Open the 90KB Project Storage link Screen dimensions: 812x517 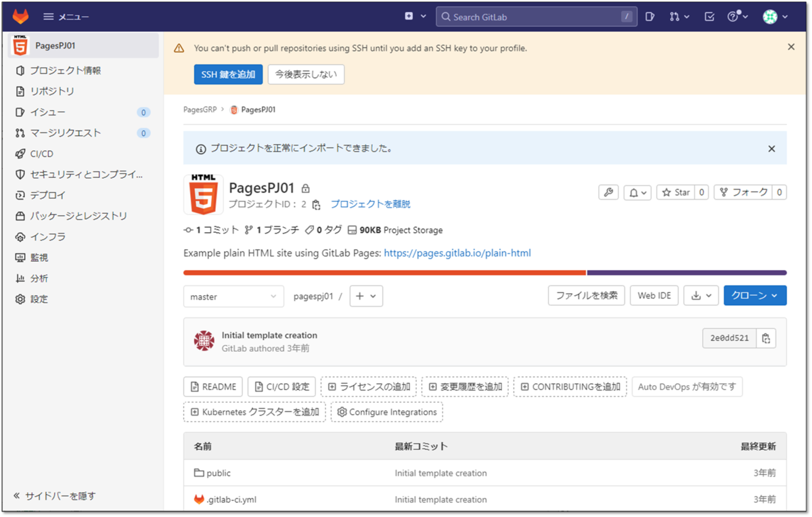(395, 230)
